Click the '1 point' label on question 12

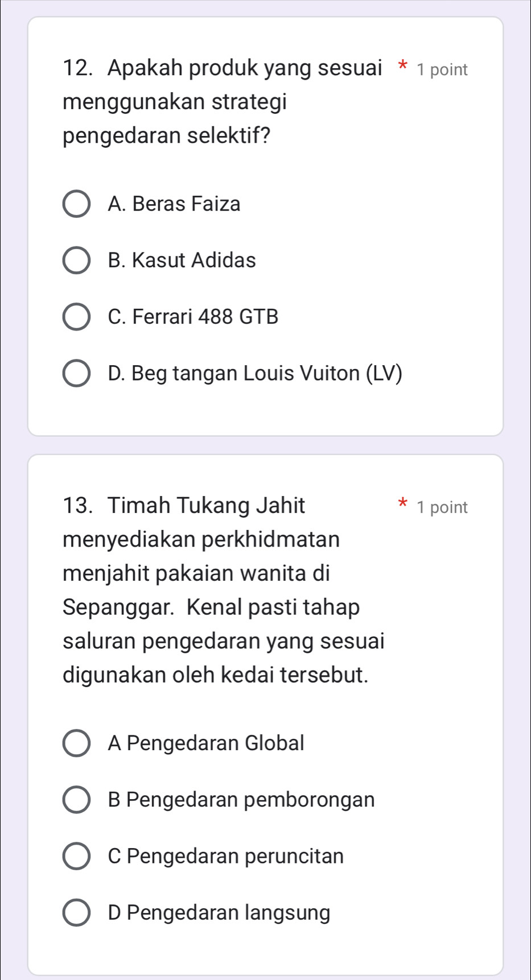442,70
